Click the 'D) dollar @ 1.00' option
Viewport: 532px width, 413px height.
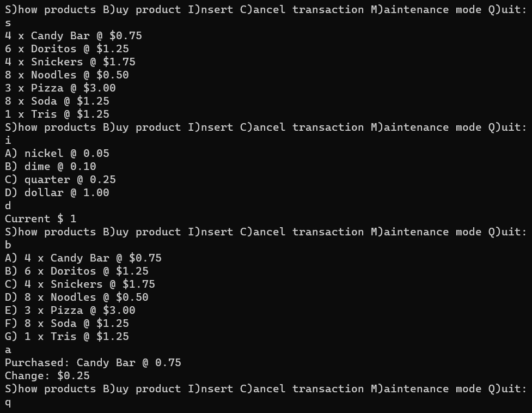tap(57, 193)
